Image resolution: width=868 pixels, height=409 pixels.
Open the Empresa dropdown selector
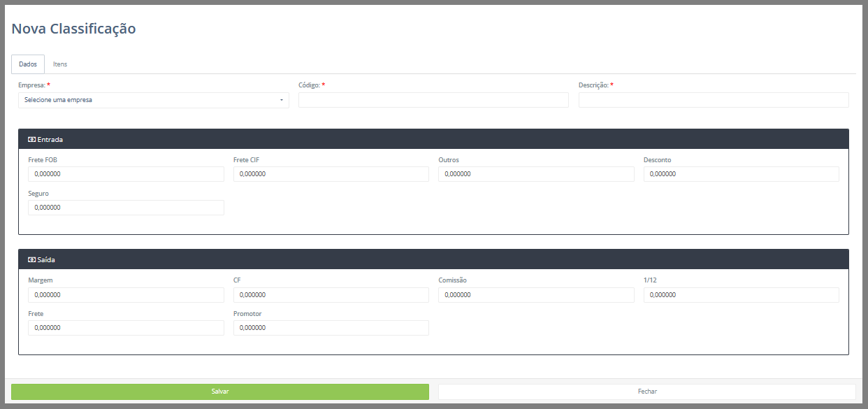(153, 100)
